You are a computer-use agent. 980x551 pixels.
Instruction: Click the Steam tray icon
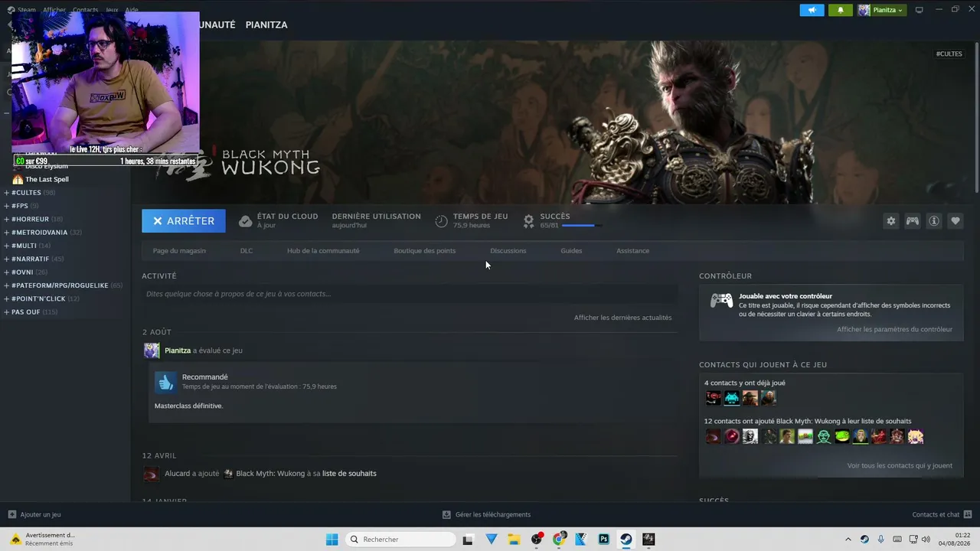864,540
